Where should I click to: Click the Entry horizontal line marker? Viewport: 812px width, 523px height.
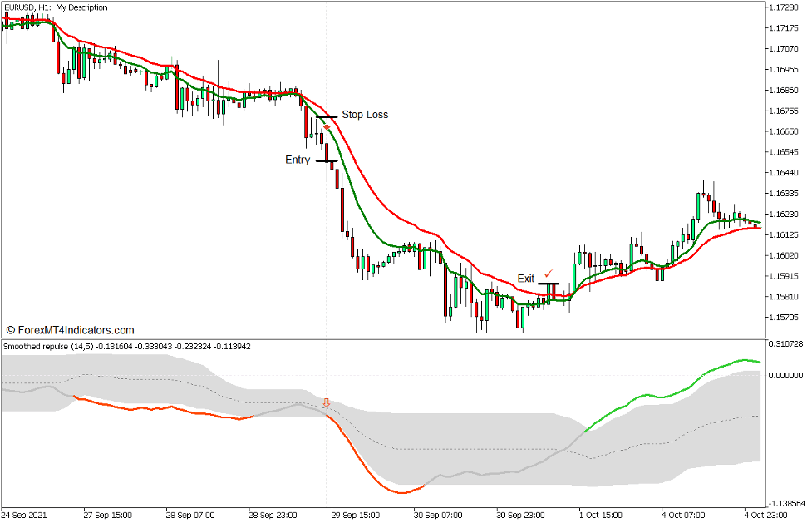coord(327,160)
